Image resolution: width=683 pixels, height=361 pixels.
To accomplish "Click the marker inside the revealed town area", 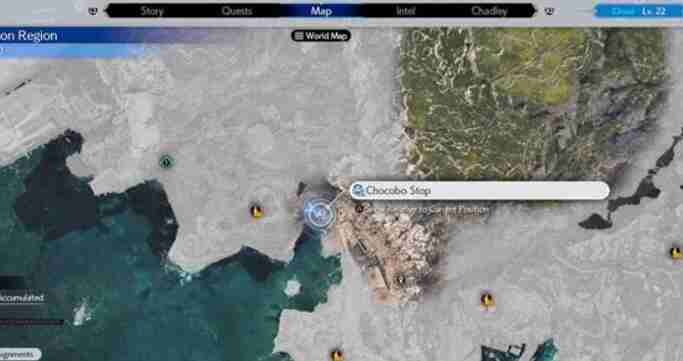I will [x=400, y=280].
